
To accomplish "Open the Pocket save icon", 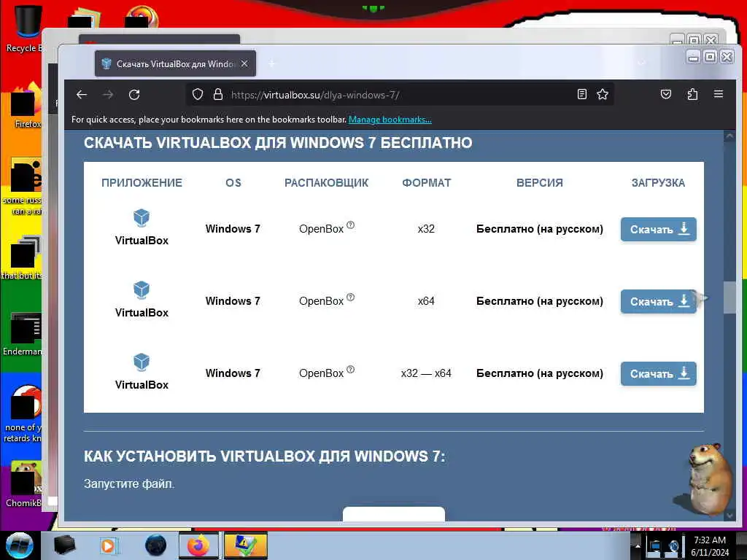I will point(666,94).
